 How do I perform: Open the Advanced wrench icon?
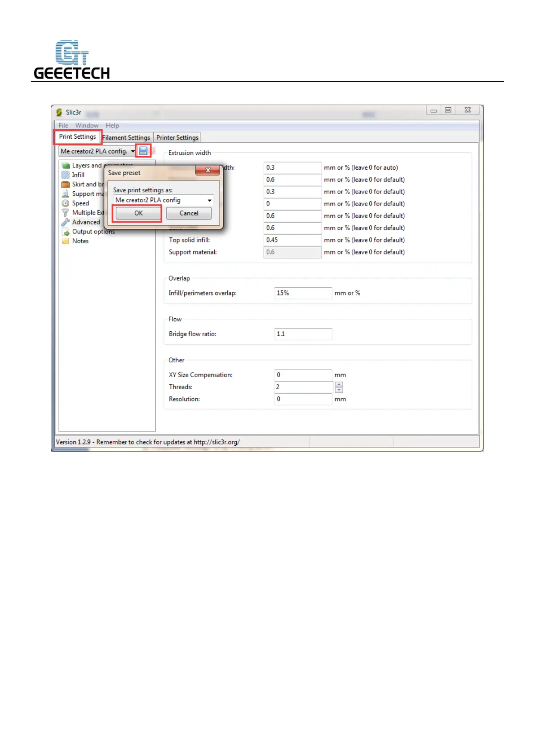click(x=66, y=222)
